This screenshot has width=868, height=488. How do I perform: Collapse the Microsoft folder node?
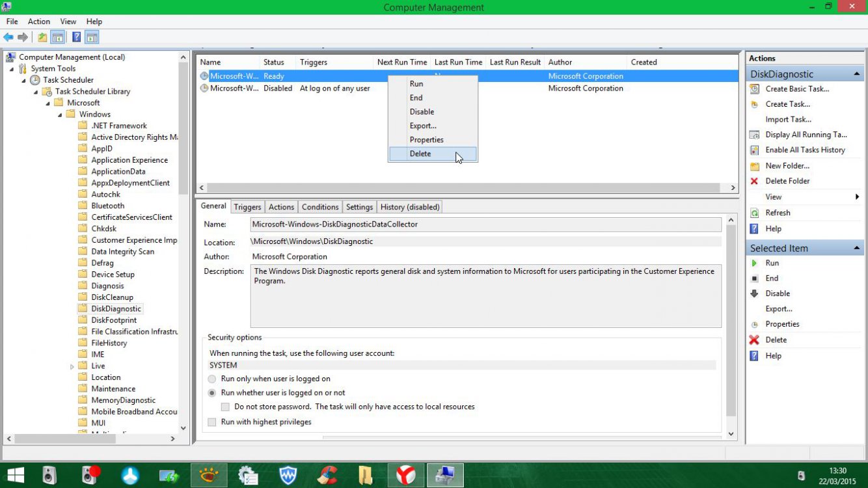pos(47,103)
